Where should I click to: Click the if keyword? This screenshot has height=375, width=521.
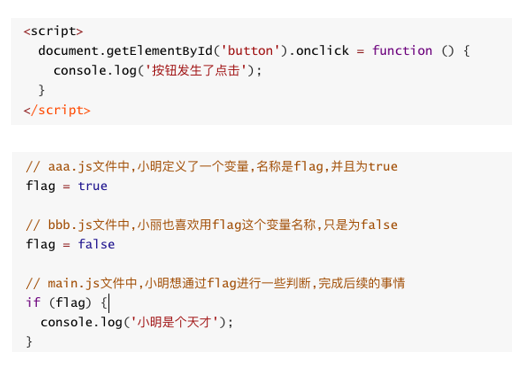(33, 302)
